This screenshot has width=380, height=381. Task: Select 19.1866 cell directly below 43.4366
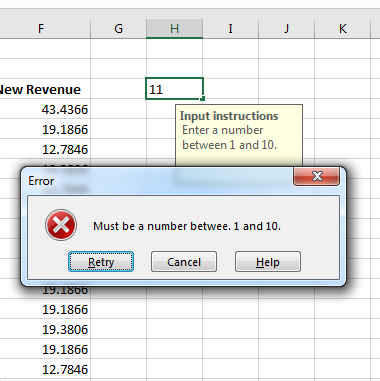click(45, 129)
